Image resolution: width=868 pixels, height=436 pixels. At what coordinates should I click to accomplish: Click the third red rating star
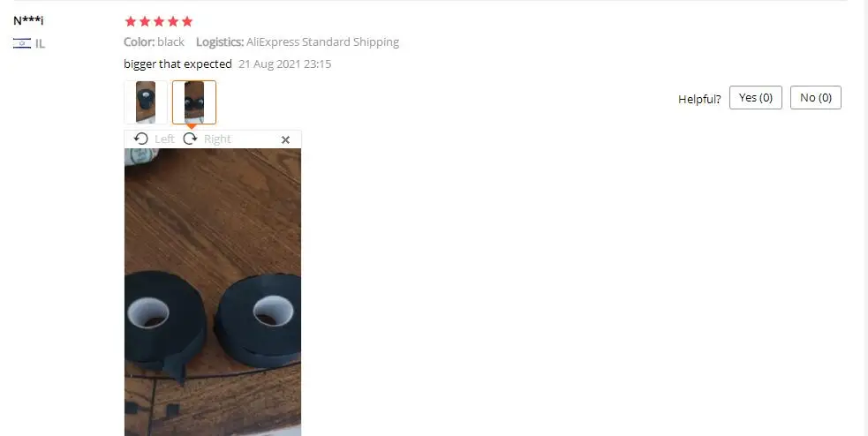pos(159,21)
